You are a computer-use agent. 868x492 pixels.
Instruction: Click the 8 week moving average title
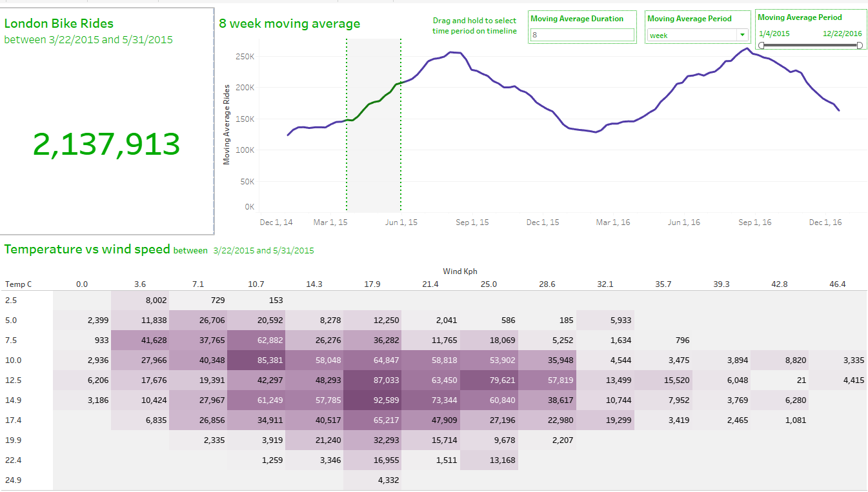(289, 24)
